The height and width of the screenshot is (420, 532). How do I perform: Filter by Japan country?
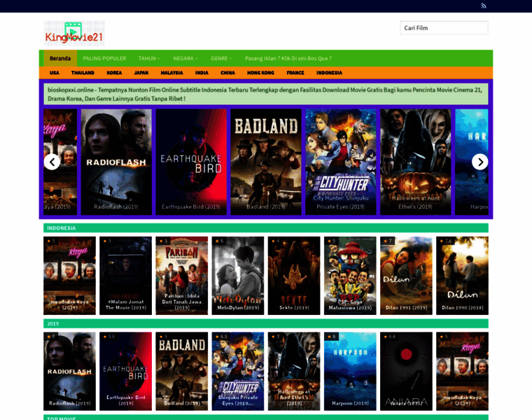(x=141, y=73)
